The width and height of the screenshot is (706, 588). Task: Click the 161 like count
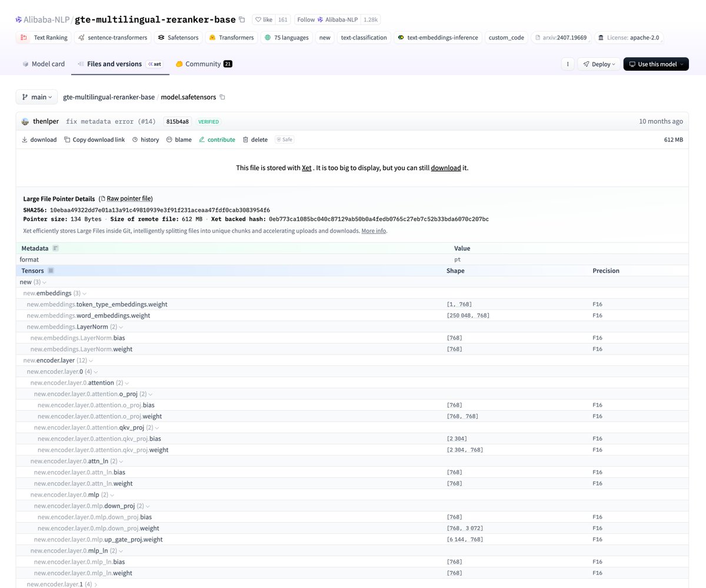click(283, 19)
